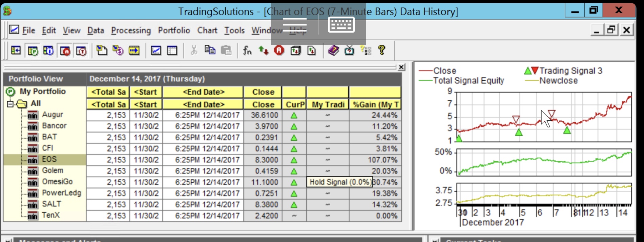Toggle the Alerts panel toolbar button
The height and width of the screenshot is (242, 644).
click(x=65, y=51)
